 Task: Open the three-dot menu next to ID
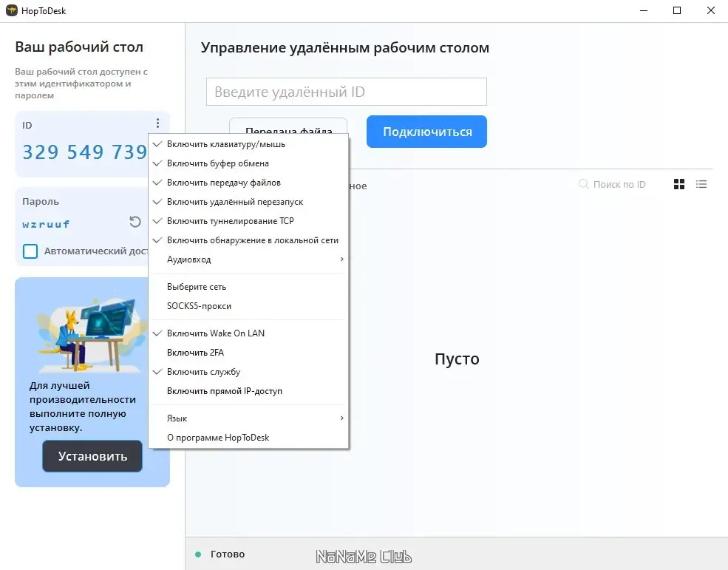click(x=157, y=123)
